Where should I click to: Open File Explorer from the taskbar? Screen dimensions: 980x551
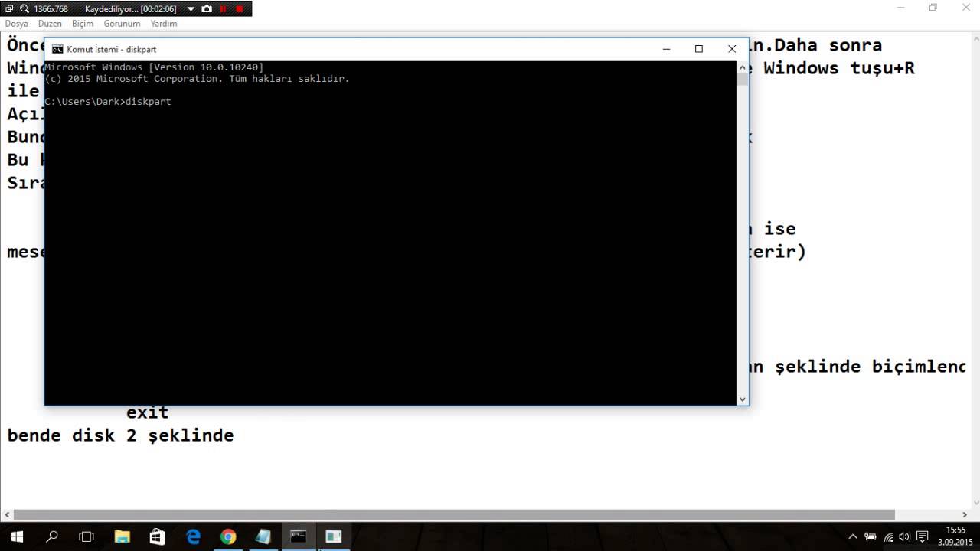[122, 536]
